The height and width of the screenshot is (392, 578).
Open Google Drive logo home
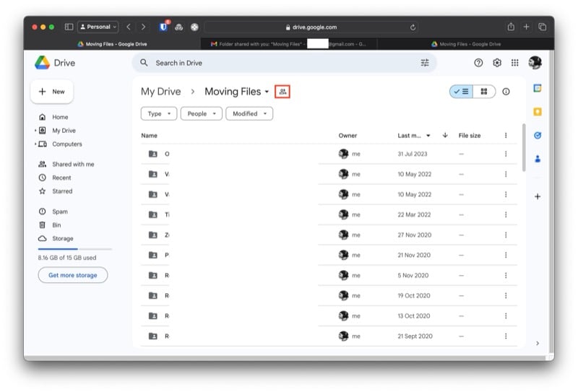pos(55,63)
